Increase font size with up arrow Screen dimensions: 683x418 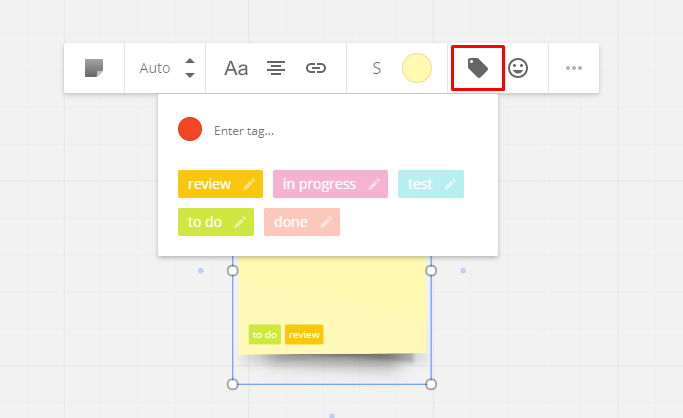190,61
